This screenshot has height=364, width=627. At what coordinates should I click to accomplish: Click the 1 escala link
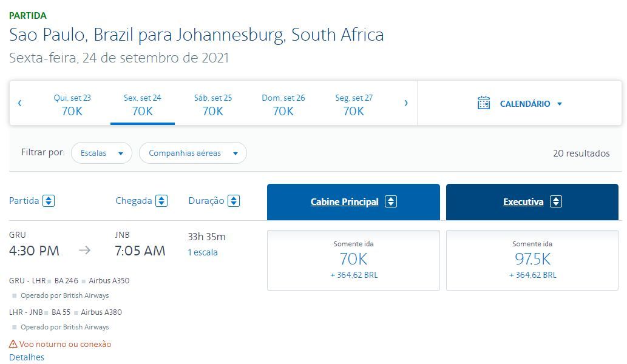pyautogui.click(x=203, y=252)
